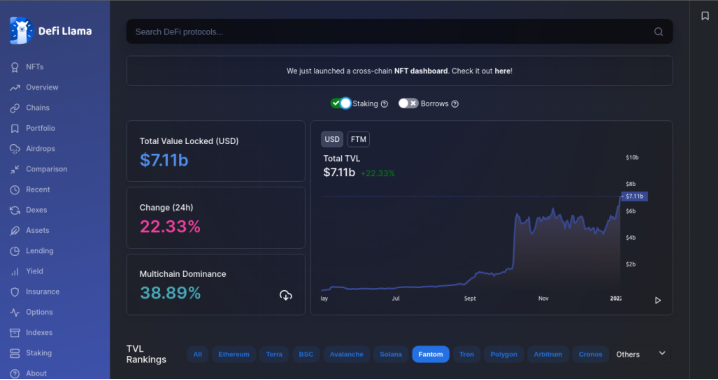718x380 pixels.
Task: Click the Assets icon in sidebar
Action: (15, 230)
